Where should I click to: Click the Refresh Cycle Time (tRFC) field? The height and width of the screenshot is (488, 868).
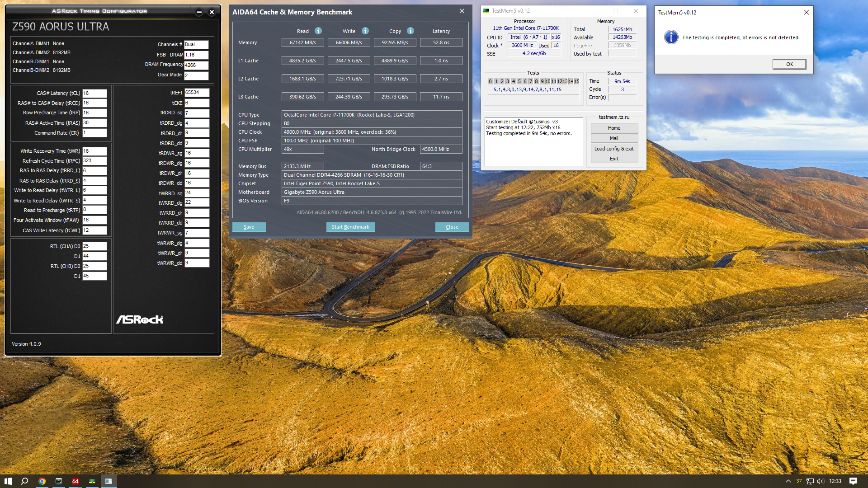tap(94, 161)
